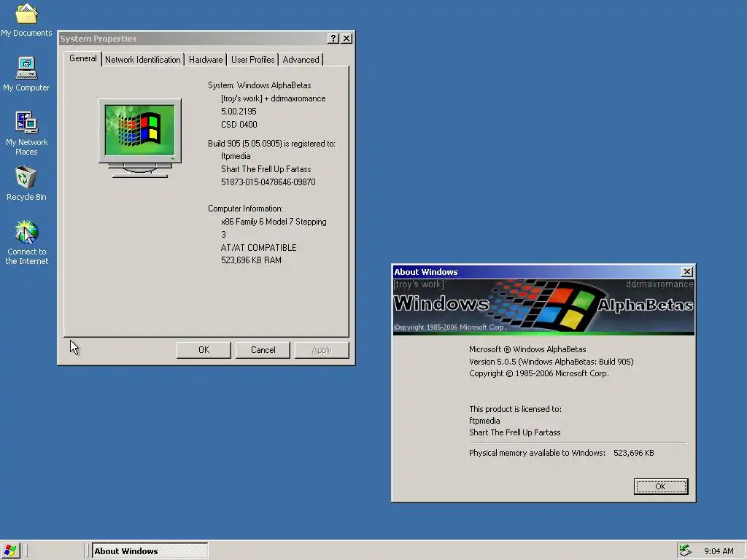Screen dimensions: 747x560
Task: Click OK in About Windows dialog
Action: pyautogui.click(x=660, y=486)
